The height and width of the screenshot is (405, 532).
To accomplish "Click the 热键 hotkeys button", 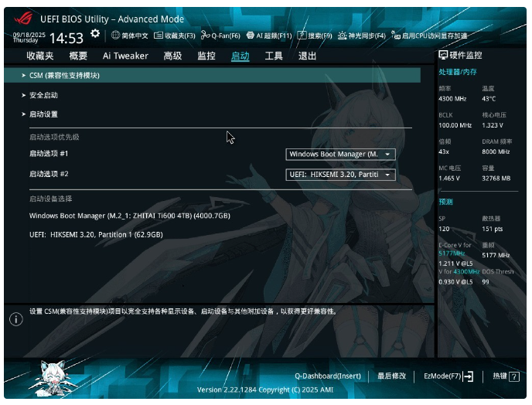I will coord(506,376).
